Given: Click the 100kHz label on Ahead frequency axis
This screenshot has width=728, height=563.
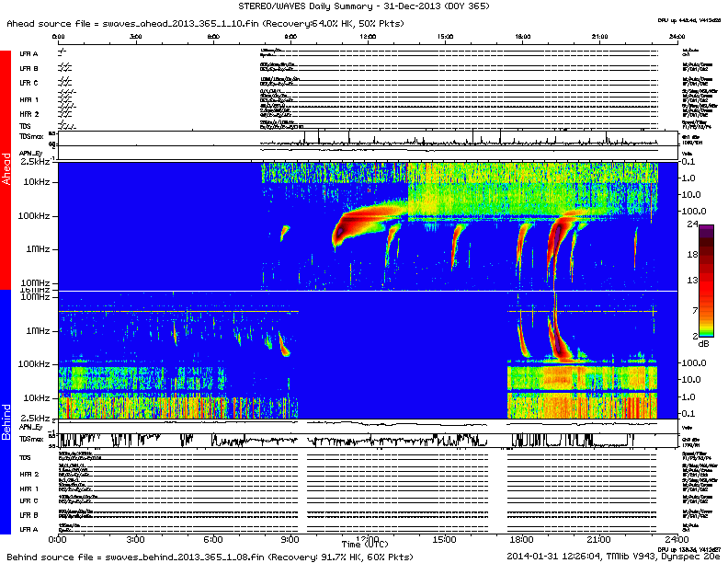Looking at the screenshot, I should (37, 216).
